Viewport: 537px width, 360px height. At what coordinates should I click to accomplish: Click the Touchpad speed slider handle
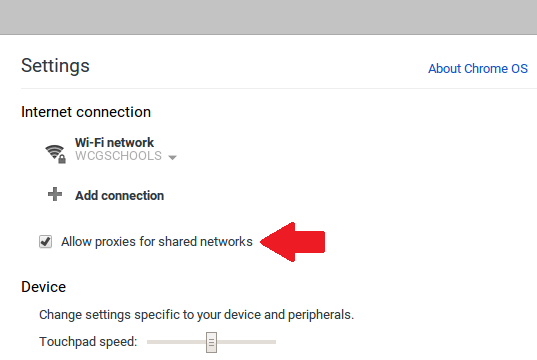click(211, 342)
